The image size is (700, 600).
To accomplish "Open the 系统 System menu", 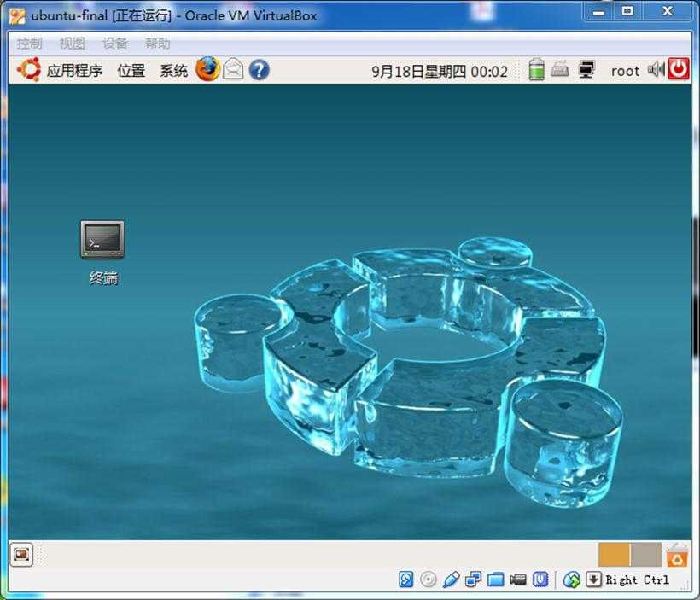I will [174, 71].
